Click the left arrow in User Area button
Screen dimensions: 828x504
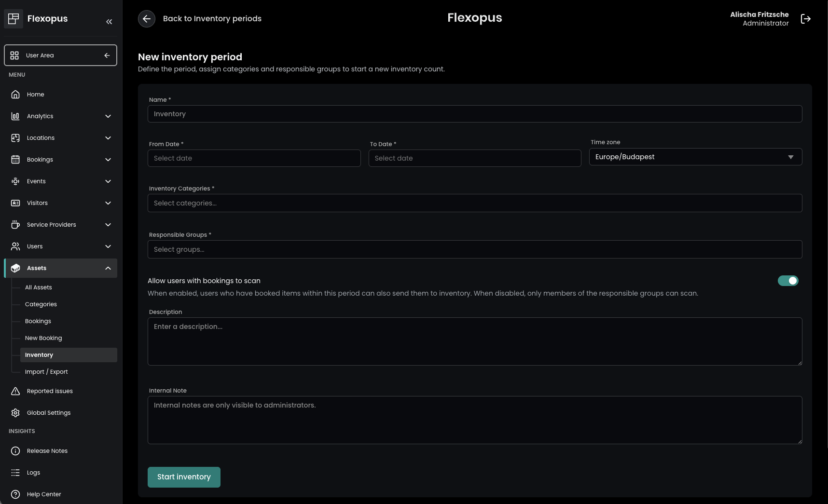tap(107, 55)
